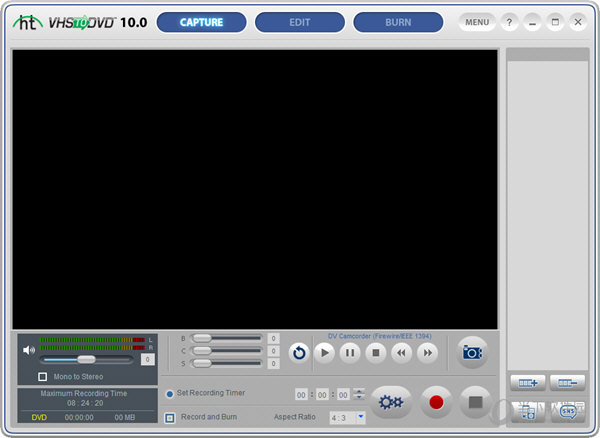Image resolution: width=600 pixels, height=438 pixels.
Task: Click the saturation value box
Action: [x=273, y=363]
